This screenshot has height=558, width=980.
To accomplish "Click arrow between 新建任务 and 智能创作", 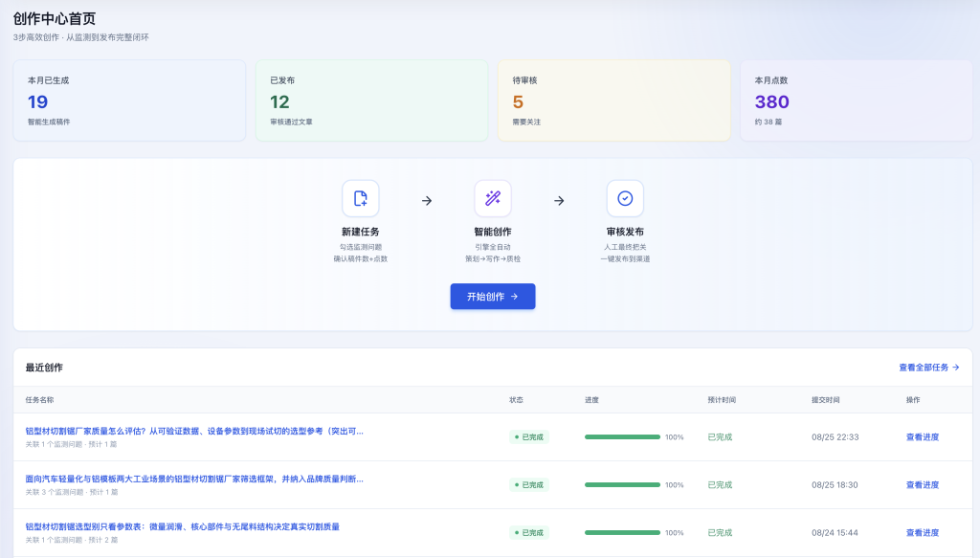I will [427, 201].
